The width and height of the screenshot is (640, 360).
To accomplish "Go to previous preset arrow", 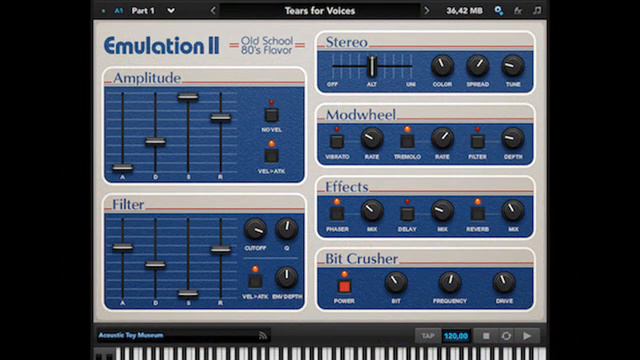I will tap(213, 11).
